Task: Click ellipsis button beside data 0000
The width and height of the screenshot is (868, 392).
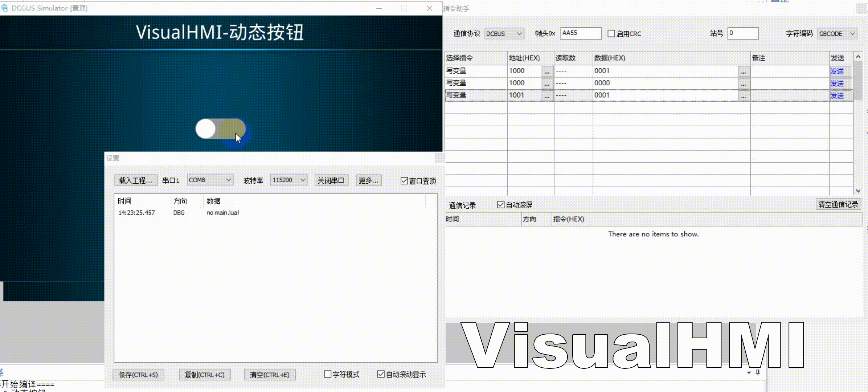Action: click(744, 84)
